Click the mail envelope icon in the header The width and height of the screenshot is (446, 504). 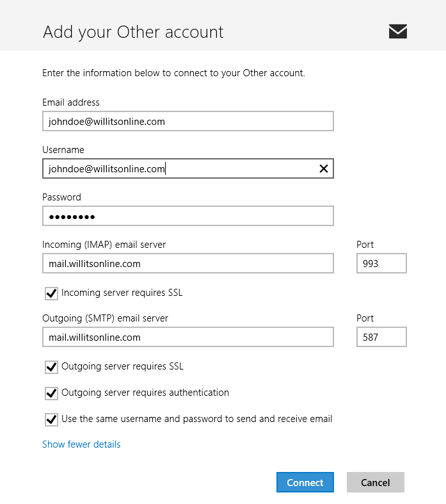point(398,31)
